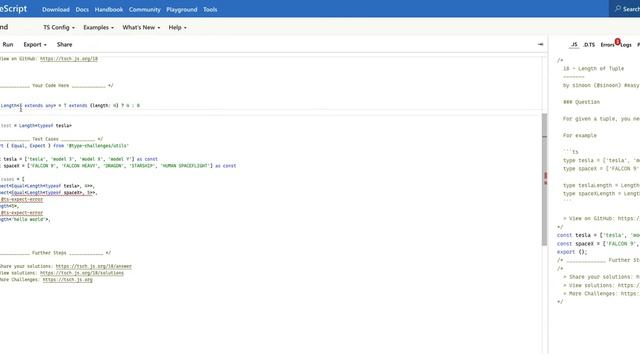Open the Help dropdown menu
Screen dimensions: 640x360
(178, 27)
